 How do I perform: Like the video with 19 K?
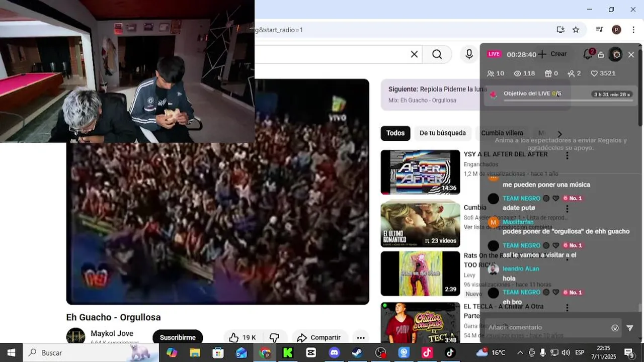coord(243,337)
